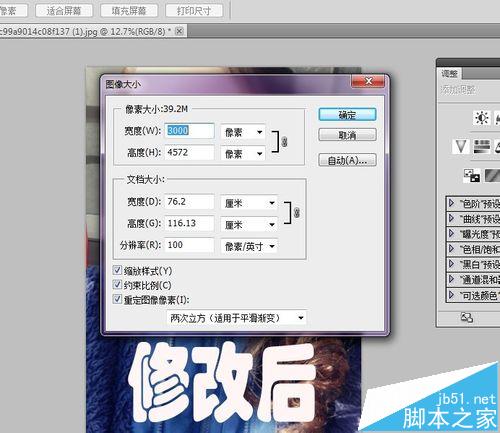500x433 pixels.
Task: Click the 文档大小 group label
Action: [146, 179]
